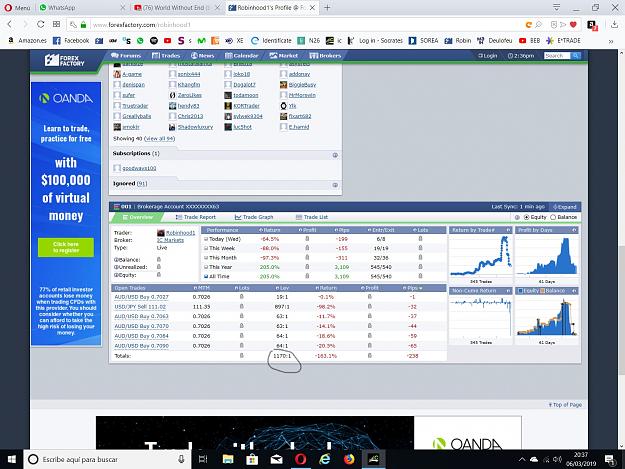This screenshot has width=625, height=469.
Task: Toggle the All Time performance row checkbox
Action: point(206,276)
